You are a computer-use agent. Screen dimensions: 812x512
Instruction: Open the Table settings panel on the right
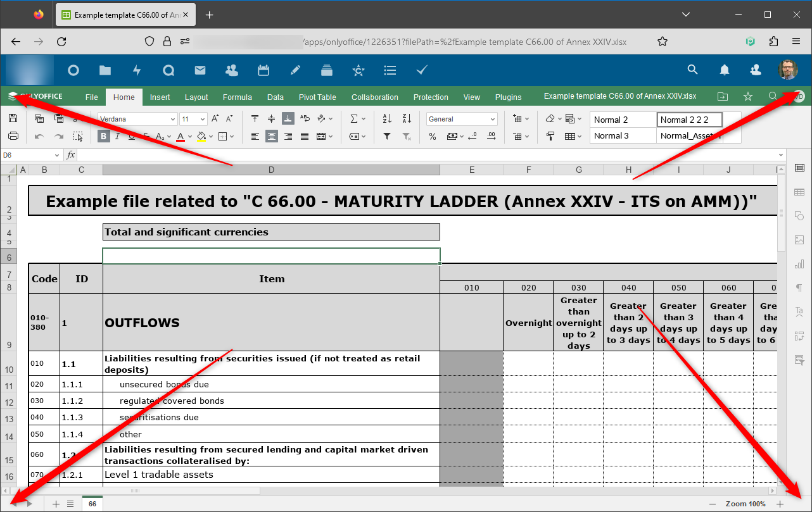(799, 192)
